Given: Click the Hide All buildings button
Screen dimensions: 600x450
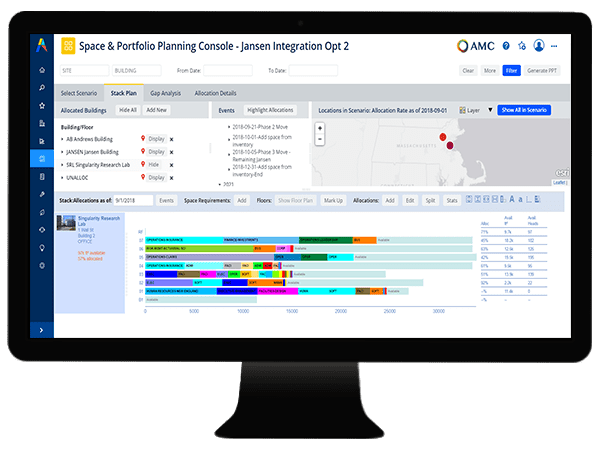Looking at the screenshot, I should (x=128, y=110).
